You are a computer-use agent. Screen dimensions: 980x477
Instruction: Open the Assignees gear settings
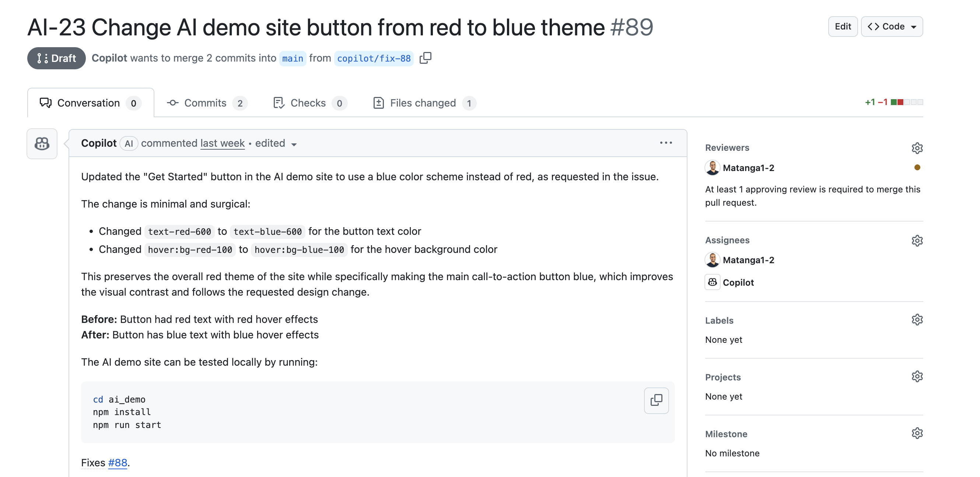[x=917, y=240]
